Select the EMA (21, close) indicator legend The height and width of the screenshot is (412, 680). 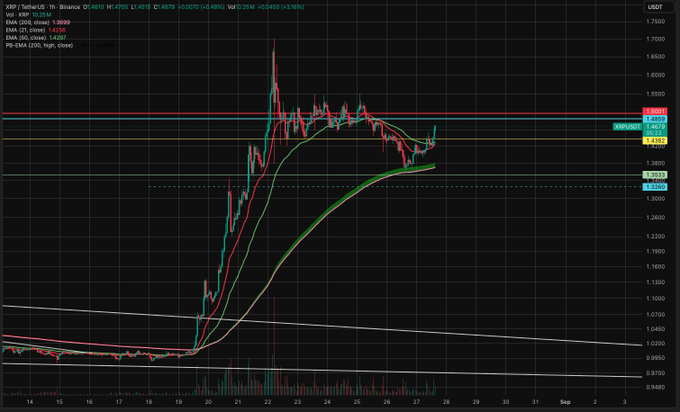[25, 30]
